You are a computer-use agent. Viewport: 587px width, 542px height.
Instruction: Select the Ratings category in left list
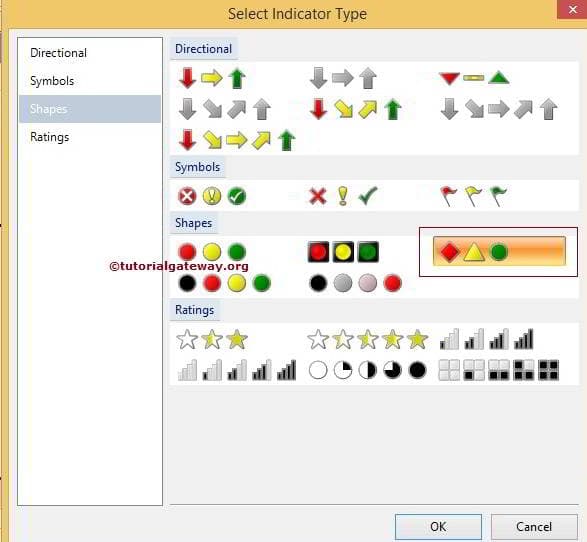(x=90, y=137)
